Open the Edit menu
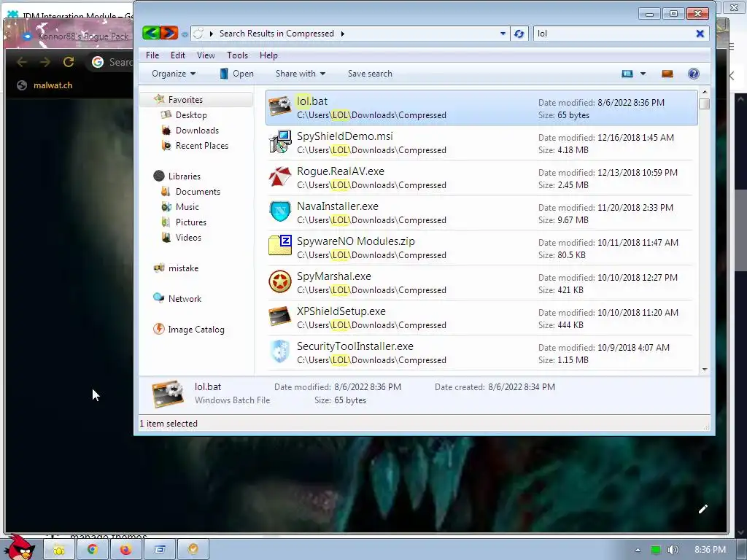This screenshot has width=747, height=560. tap(178, 55)
